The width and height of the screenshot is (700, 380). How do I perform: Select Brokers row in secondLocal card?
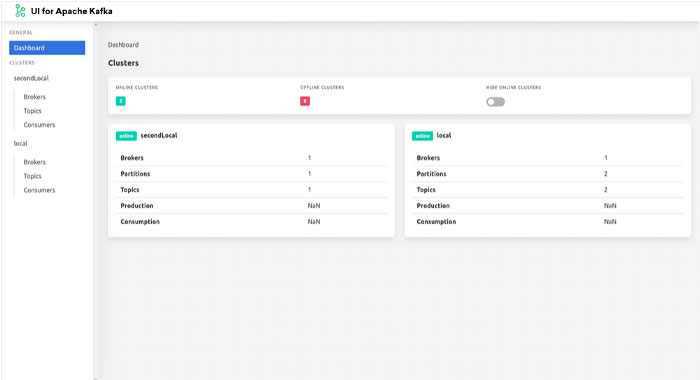pyautogui.click(x=251, y=158)
